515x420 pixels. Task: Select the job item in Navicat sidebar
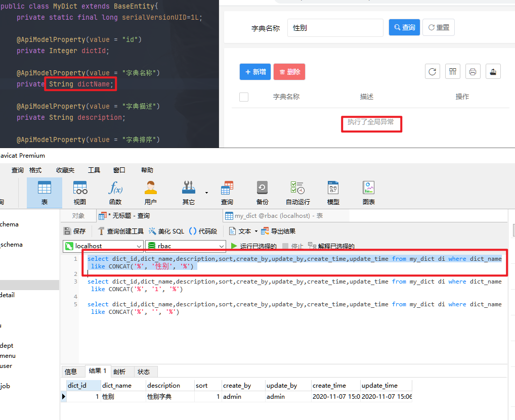[5, 386]
